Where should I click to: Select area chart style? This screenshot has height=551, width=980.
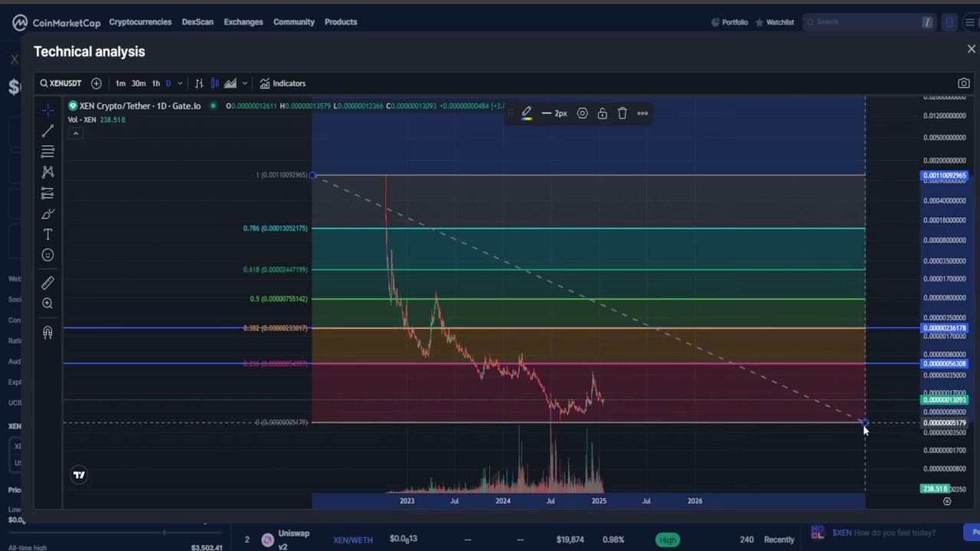point(230,83)
